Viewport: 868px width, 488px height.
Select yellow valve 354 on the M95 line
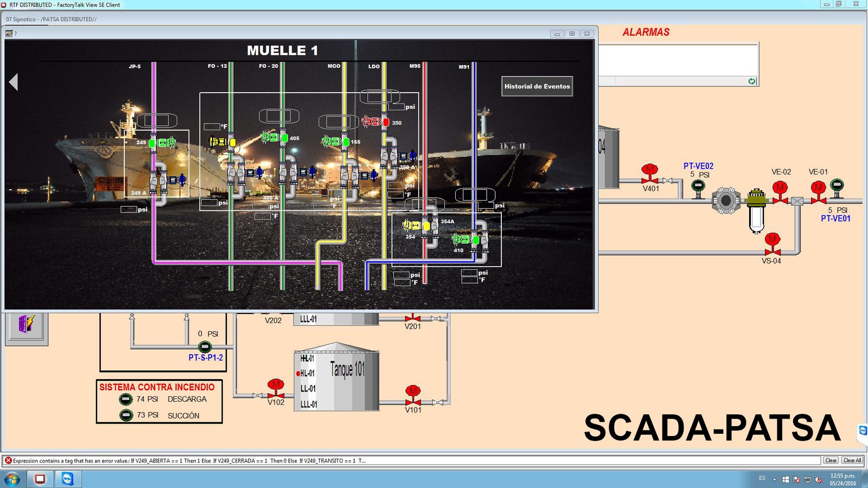(x=426, y=226)
